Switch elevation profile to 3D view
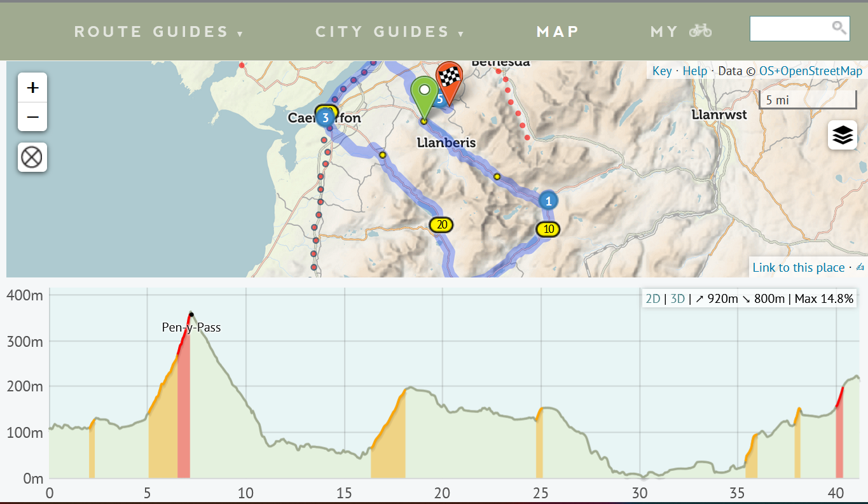This screenshot has width=868, height=504. [x=678, y=298]
